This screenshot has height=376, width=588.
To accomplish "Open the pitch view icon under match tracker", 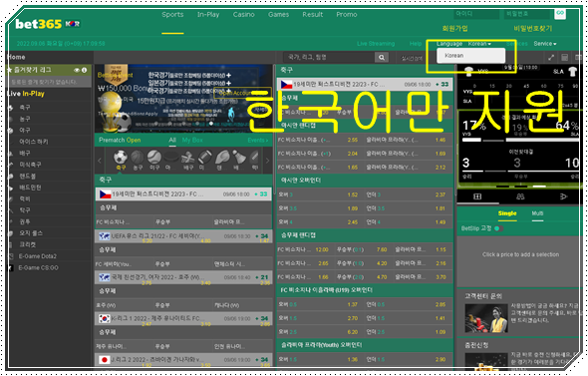I will click(477, 196).
